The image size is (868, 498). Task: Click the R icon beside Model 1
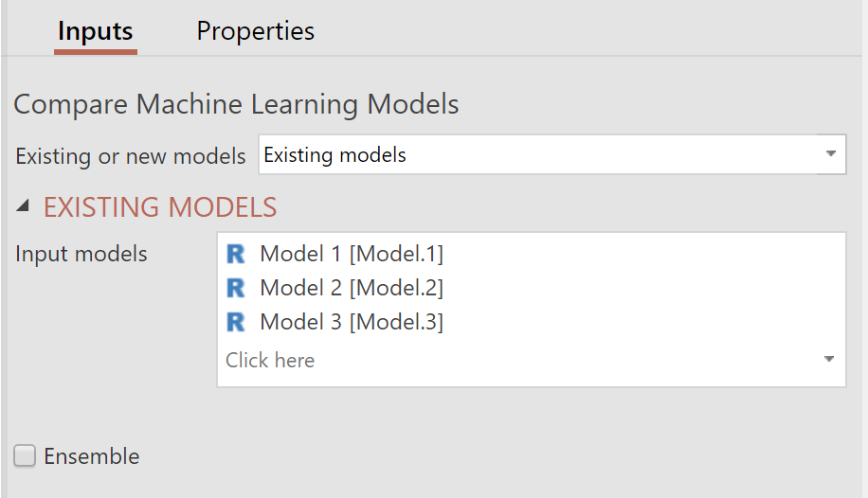(235, 254)
